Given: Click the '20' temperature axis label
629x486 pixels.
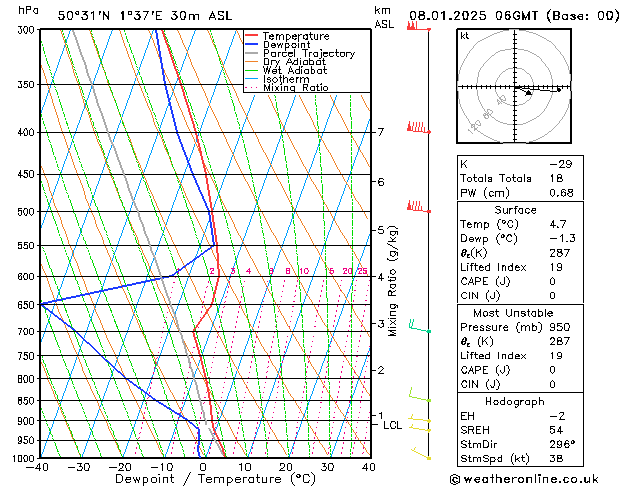Looking at the screenshot, I should [286, 467].
